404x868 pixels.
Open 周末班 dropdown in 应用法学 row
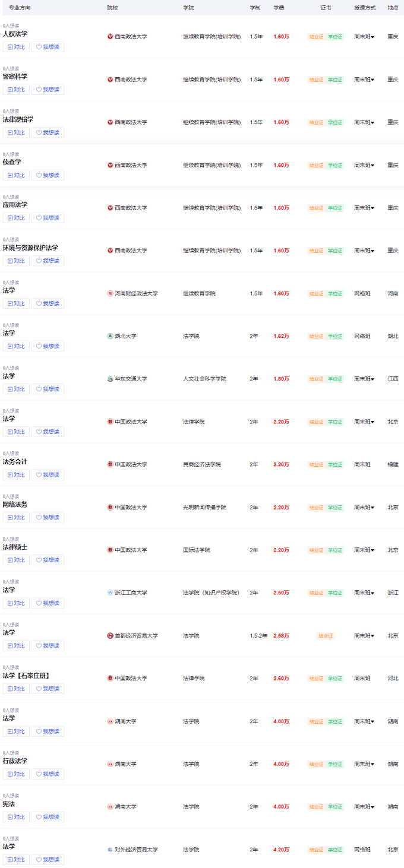click(x=364, y=208)
